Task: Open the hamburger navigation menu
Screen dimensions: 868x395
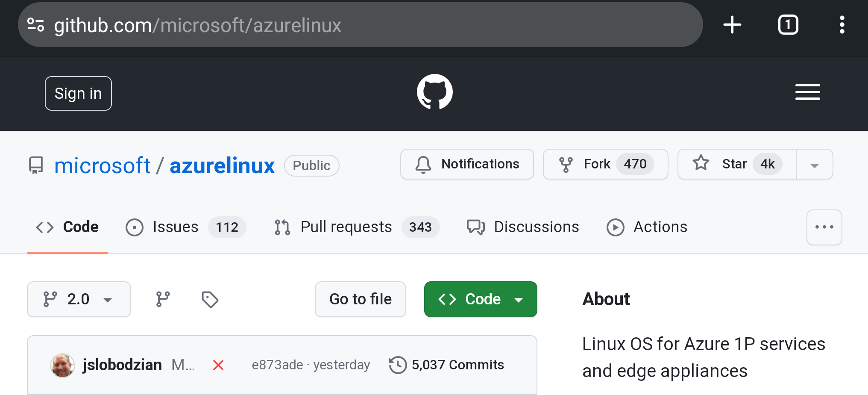Action: [x=807, y=92]
